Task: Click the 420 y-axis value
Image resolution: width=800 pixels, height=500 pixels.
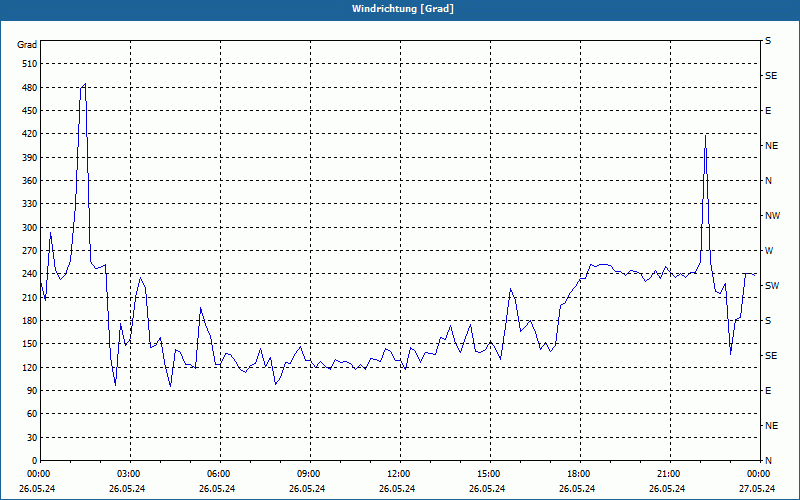Action: 30,134
